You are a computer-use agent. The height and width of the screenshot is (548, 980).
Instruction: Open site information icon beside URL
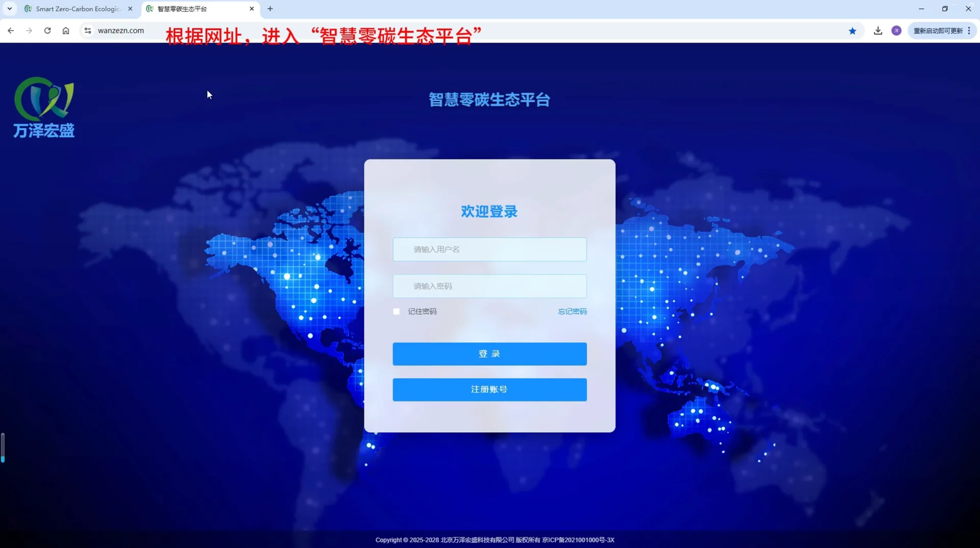point(88,31)
